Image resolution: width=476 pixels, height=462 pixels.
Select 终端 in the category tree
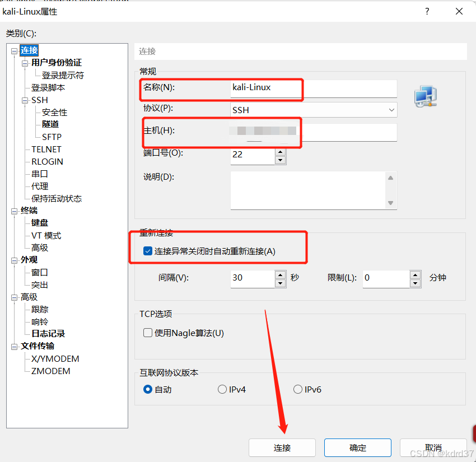29,211
